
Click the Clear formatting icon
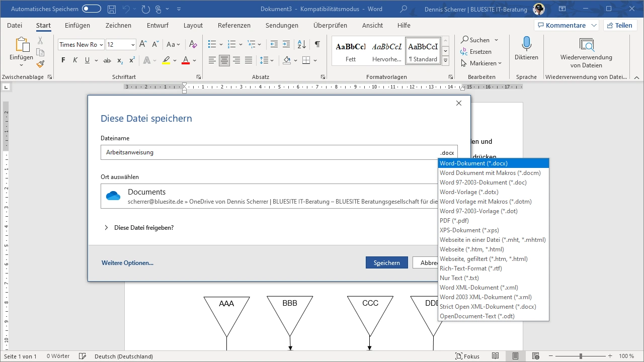click(193, 44)
